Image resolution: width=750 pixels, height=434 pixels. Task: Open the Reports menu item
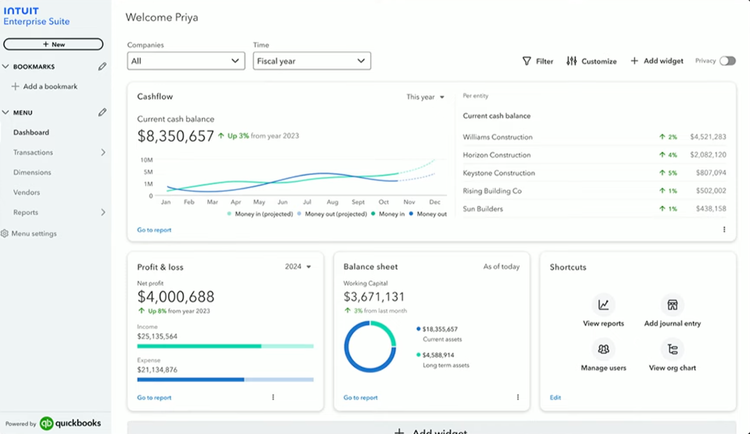coord(26,212)
